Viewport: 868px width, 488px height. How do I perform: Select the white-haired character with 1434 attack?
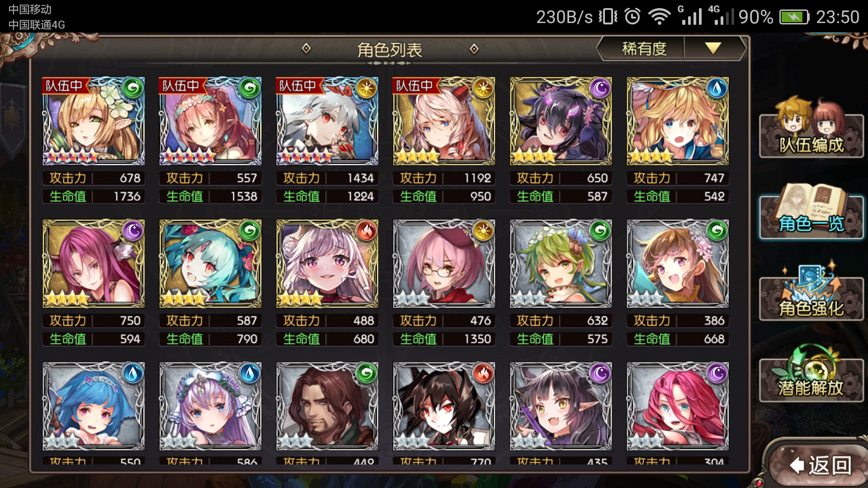(327, 121)
